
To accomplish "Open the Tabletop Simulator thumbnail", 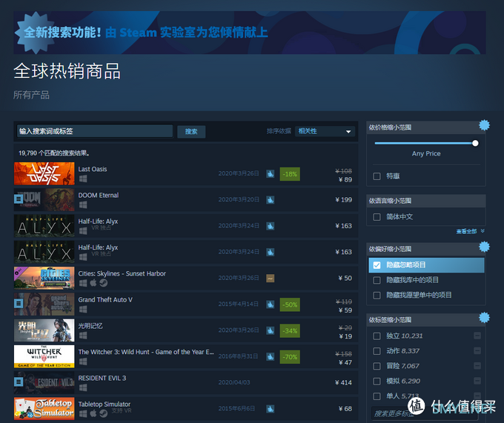I will click(44, 408).
